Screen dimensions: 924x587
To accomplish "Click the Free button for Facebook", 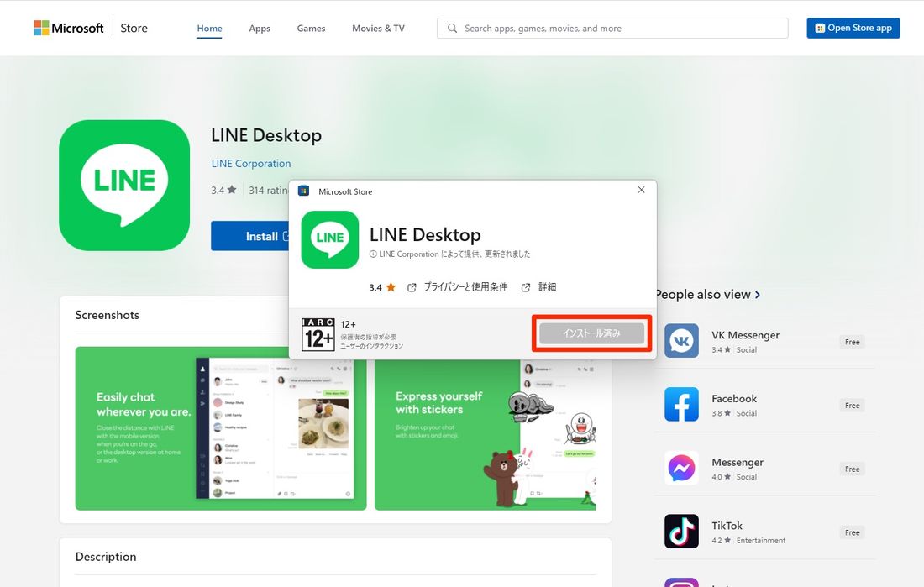I will pyautogui.click(x=852, y=406).
